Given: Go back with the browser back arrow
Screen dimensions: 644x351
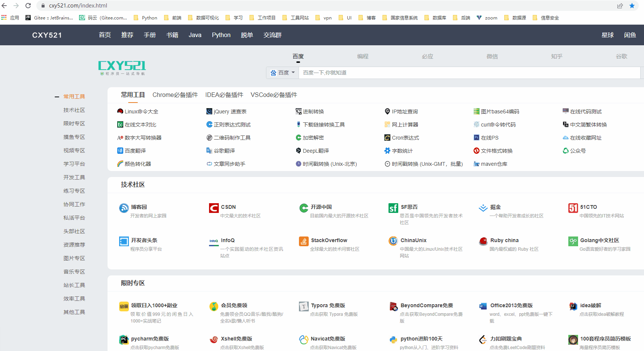Looking at the screenshot, I should 4,6.
